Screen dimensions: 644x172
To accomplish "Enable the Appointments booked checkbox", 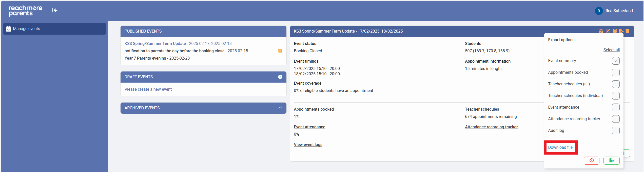I will pyautogui.click(x=616, y=72).
